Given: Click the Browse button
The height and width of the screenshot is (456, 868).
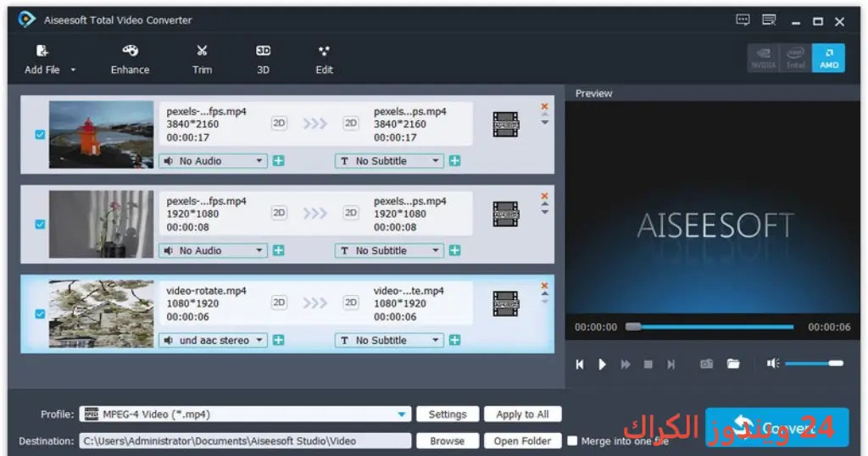Looking at the screenshot, I should (448, 441).
